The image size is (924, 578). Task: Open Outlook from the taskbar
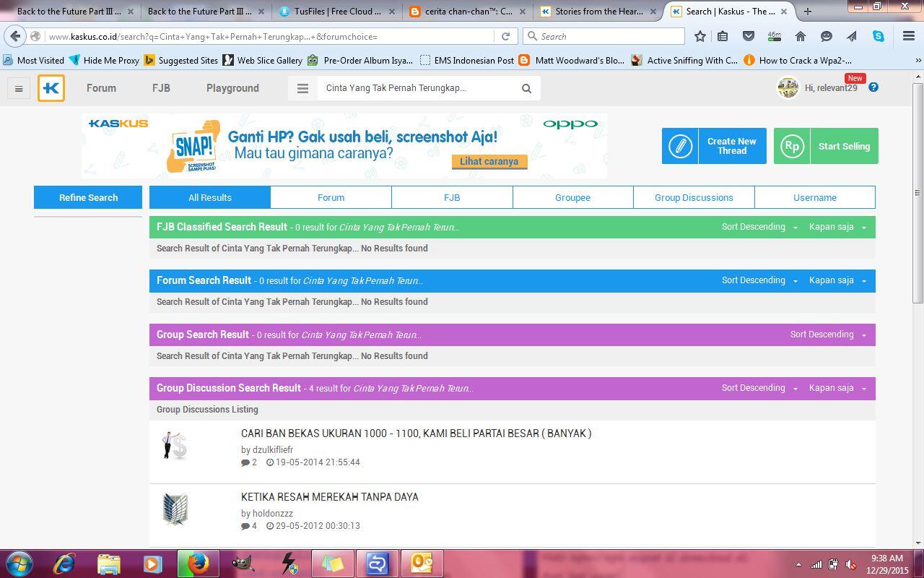(x=422, y=563)
